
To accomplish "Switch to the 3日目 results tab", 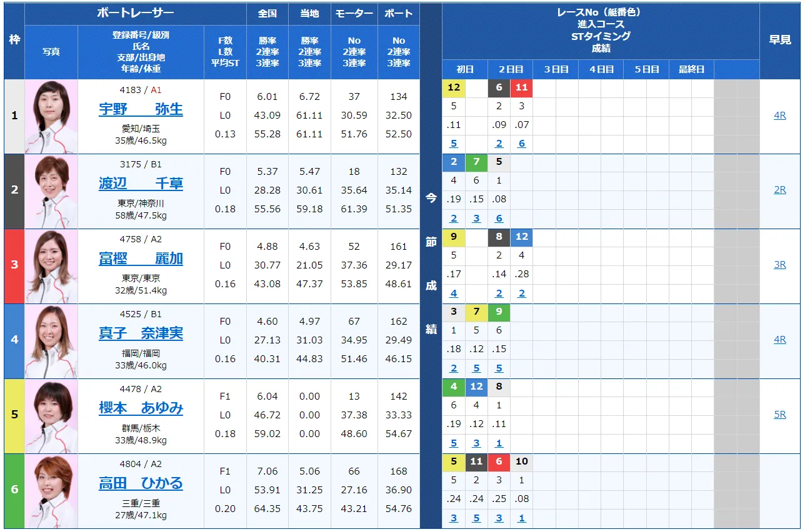I will 556,69.
